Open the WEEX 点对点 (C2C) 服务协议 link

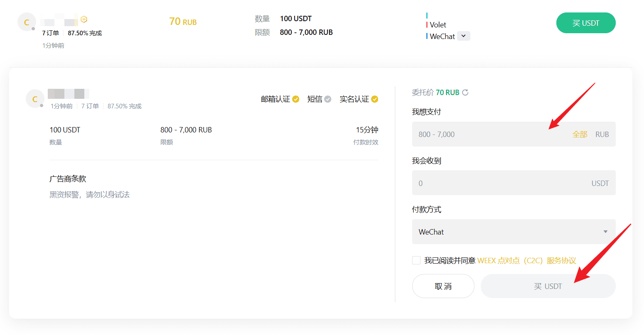point(526,261)
